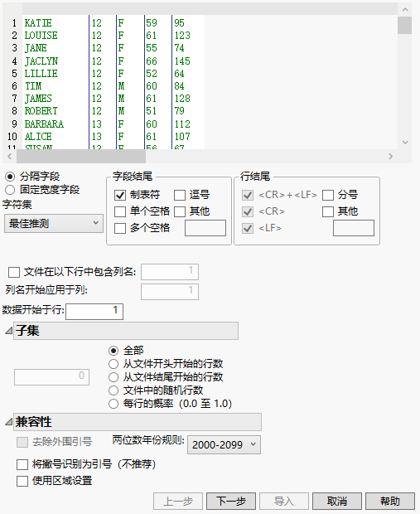
Task: Check 将撇号识别为引号 (不推荐)
Action: [22, 464]
